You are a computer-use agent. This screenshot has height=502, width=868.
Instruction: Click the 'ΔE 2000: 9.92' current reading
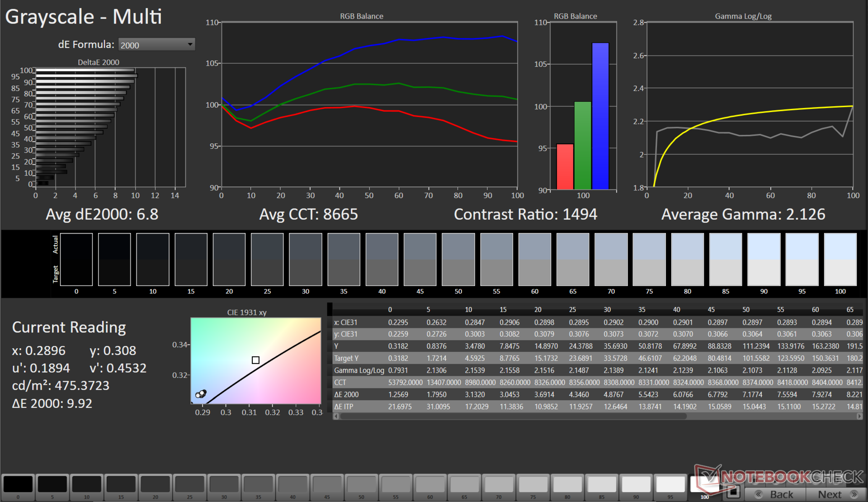pyautogui.click(x=52, y=403)
